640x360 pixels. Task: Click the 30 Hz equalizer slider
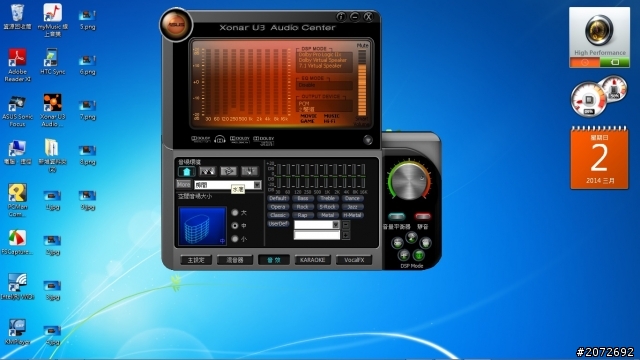click(278, 176)
